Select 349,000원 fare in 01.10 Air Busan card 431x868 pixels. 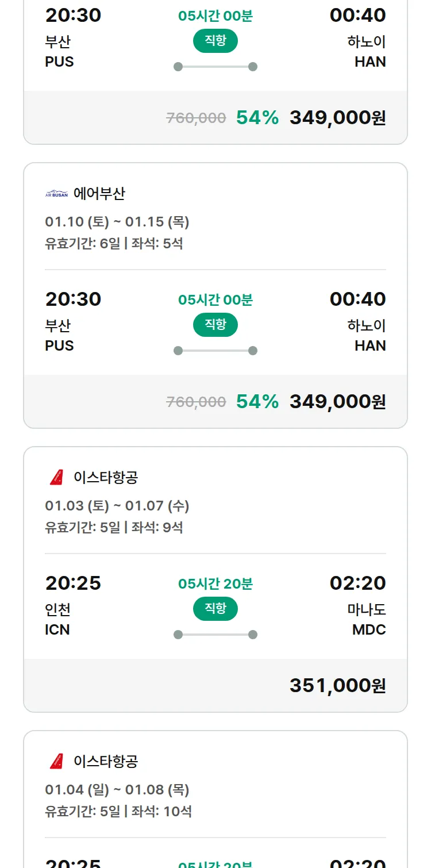(x=337, y=401)
